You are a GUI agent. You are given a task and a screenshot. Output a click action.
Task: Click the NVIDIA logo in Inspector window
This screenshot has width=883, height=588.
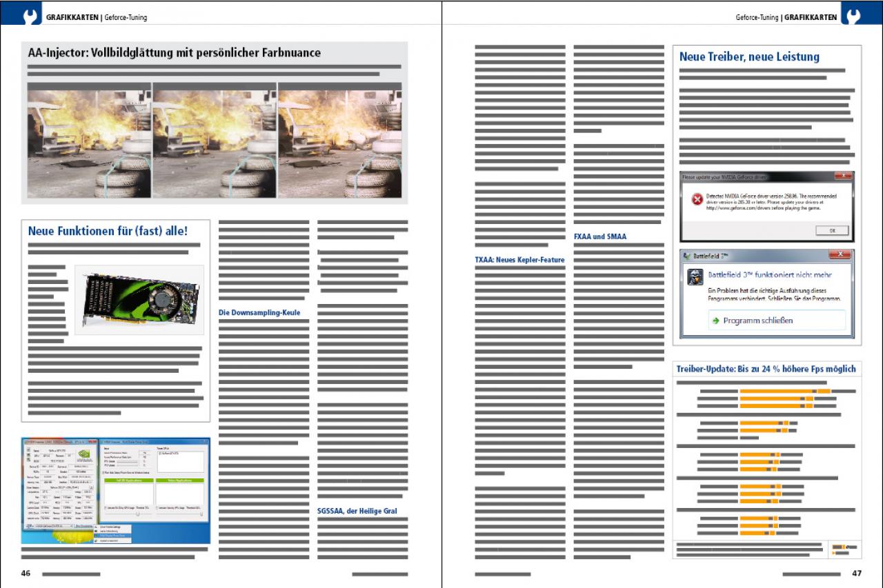pyautogui.click(x=85, y=455)
